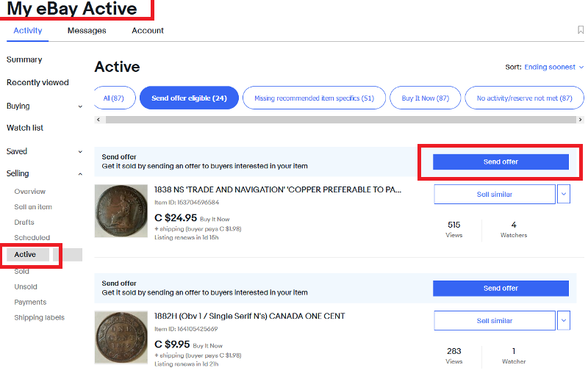588x376 pixels.
Task: Switch to the Account tab
Action: 148,30
